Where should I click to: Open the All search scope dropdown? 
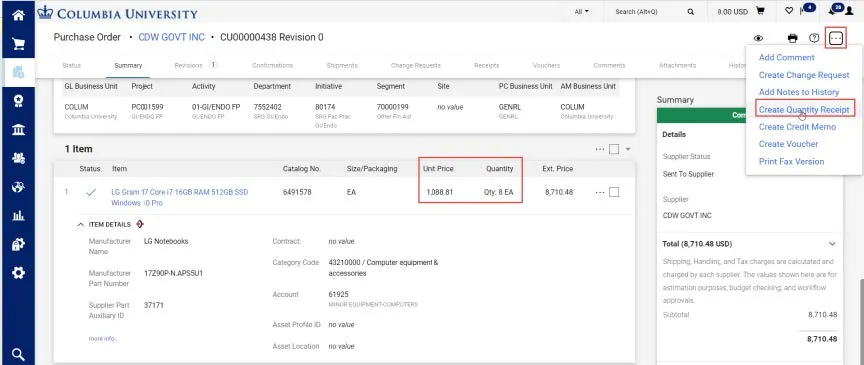[581, 12]
